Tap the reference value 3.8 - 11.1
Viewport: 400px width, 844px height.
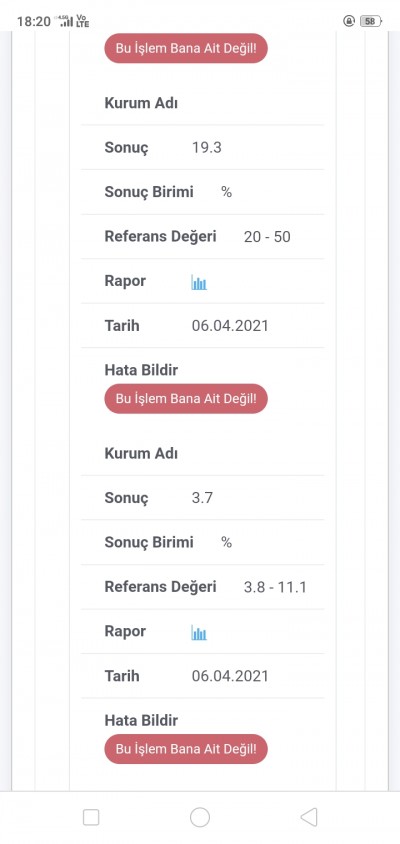275,587
